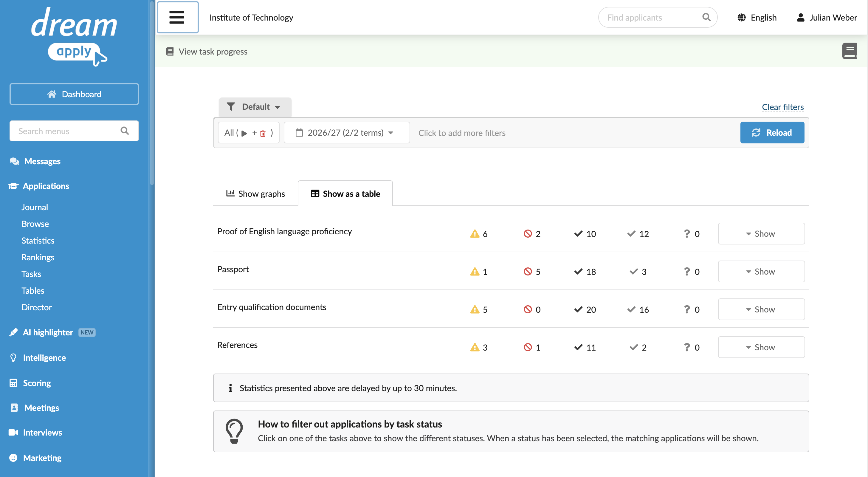Open Intelligence in the sidebar

(x=37, y=358)
